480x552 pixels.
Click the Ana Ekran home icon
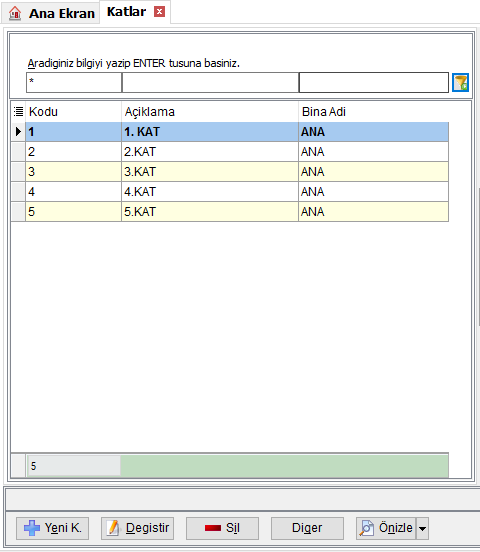click(15, 13)
